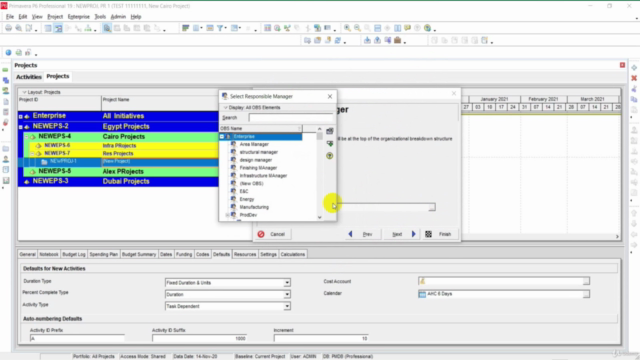Screen dimensions: 640x360
Task: Click the Select icon in the Responsible Manager dialog
Action: point(330,131)
